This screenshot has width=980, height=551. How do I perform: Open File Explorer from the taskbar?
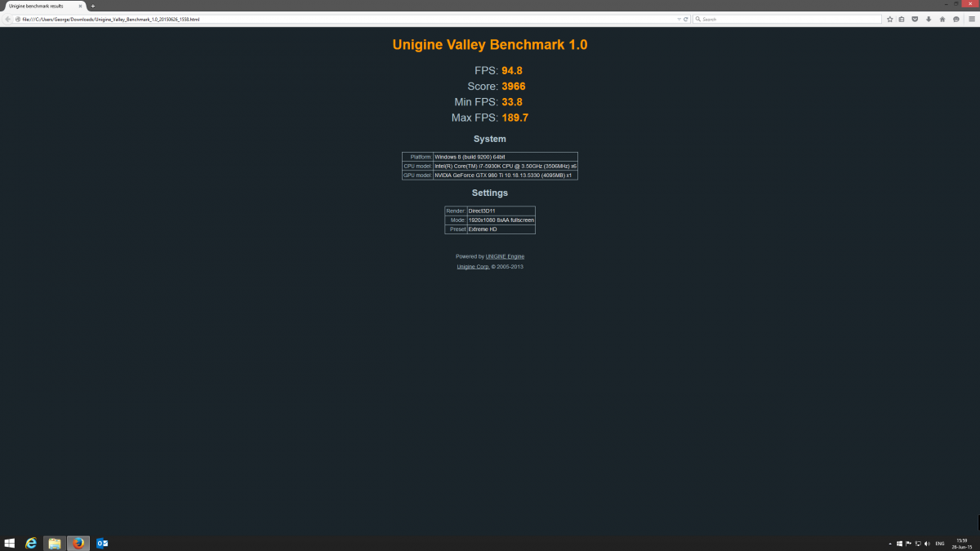tap(55, 543)
